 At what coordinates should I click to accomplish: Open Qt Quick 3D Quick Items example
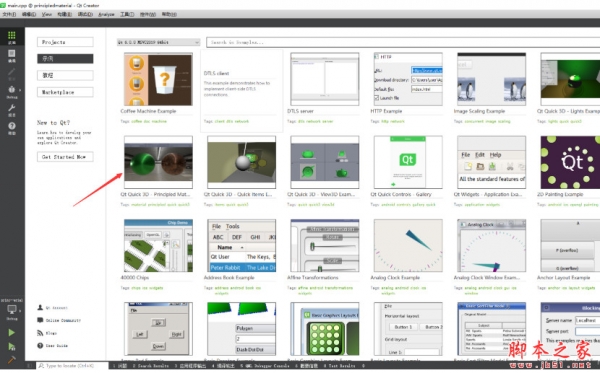pos(241,162)
